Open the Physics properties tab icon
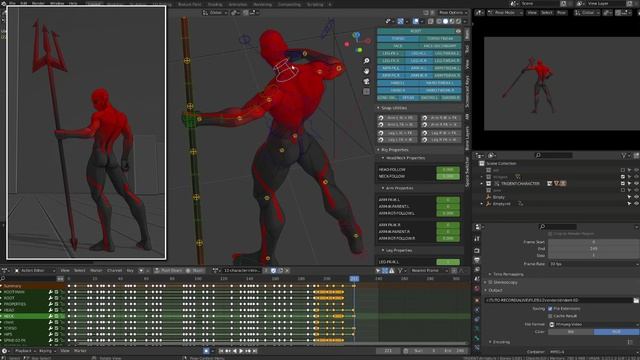640x360 pixels. point(477,310)
